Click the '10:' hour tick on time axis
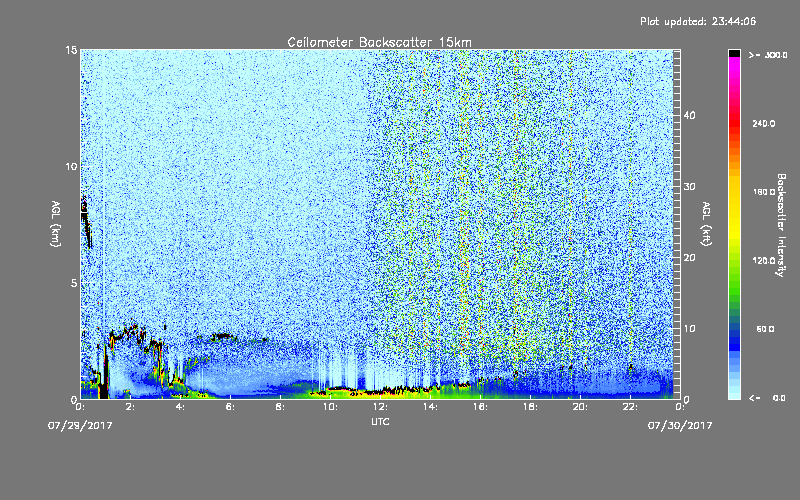Viewport: 800px width, 500px height. (x=330, y=407)
